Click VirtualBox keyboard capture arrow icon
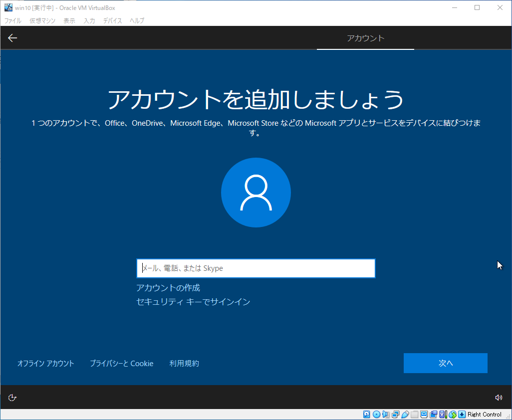The image size is (512, 420). (x=462, y=415)
